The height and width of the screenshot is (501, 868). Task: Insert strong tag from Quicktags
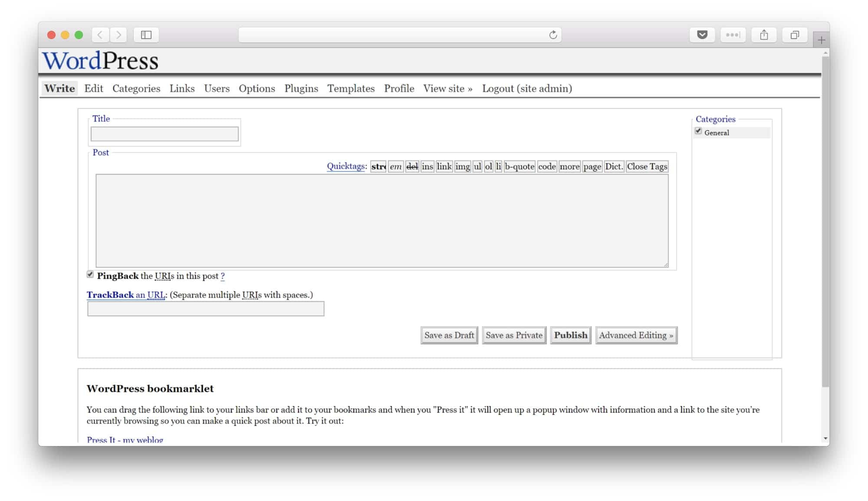tap(378, 167)
